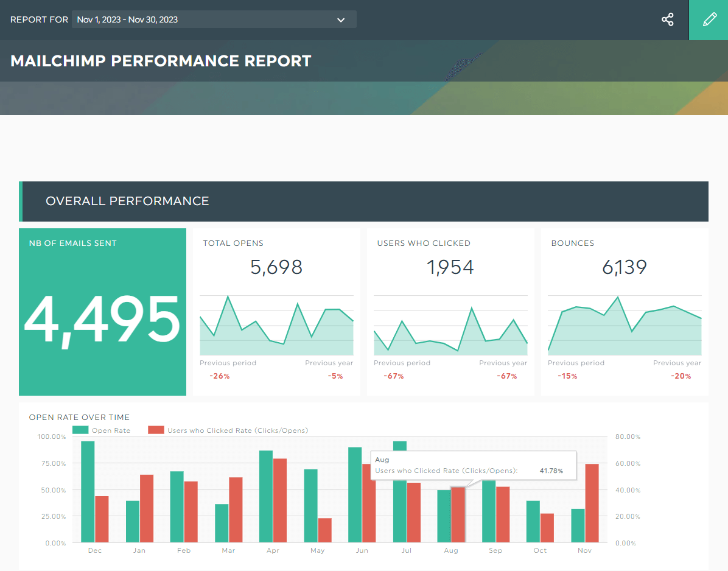Click the Total Opens value 5,698
Viewport: 728px width, 571px height.
click(276, 267)
